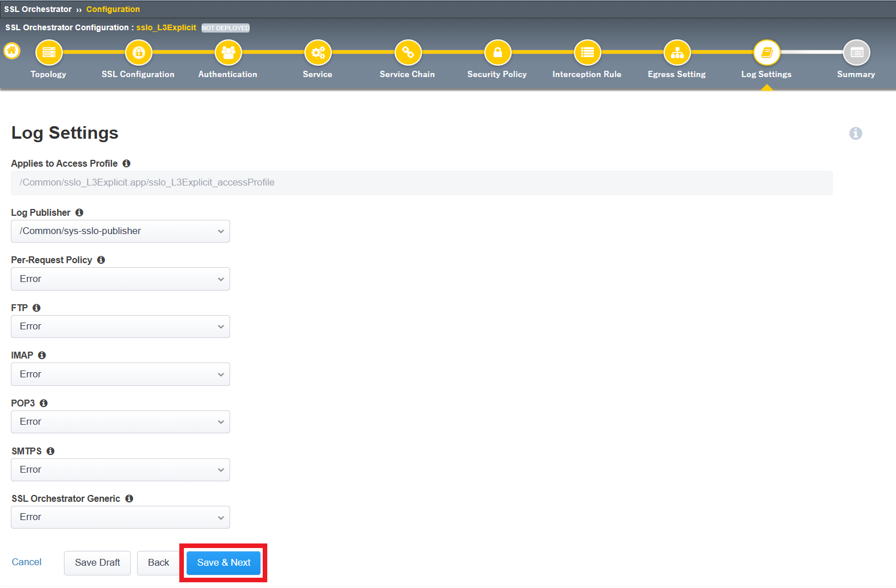Show info tooltip for SMTPS
This screenshot has width=896, height=588.
click(50, 451)
